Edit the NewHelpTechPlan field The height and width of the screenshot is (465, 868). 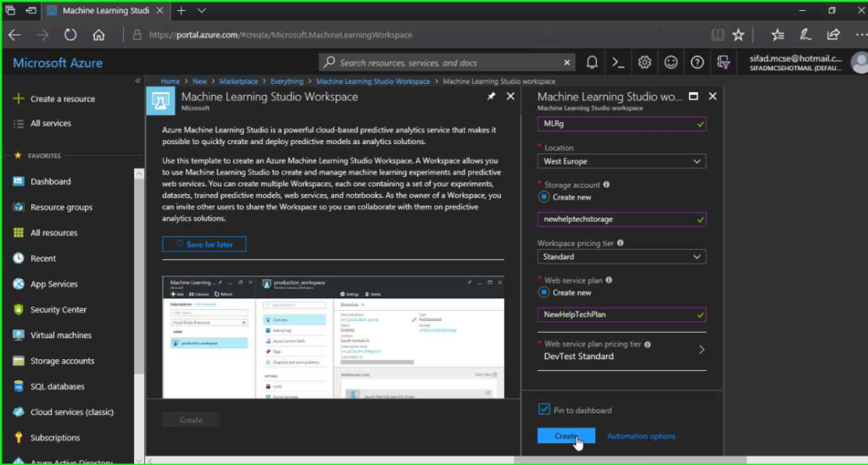(621, 314)
